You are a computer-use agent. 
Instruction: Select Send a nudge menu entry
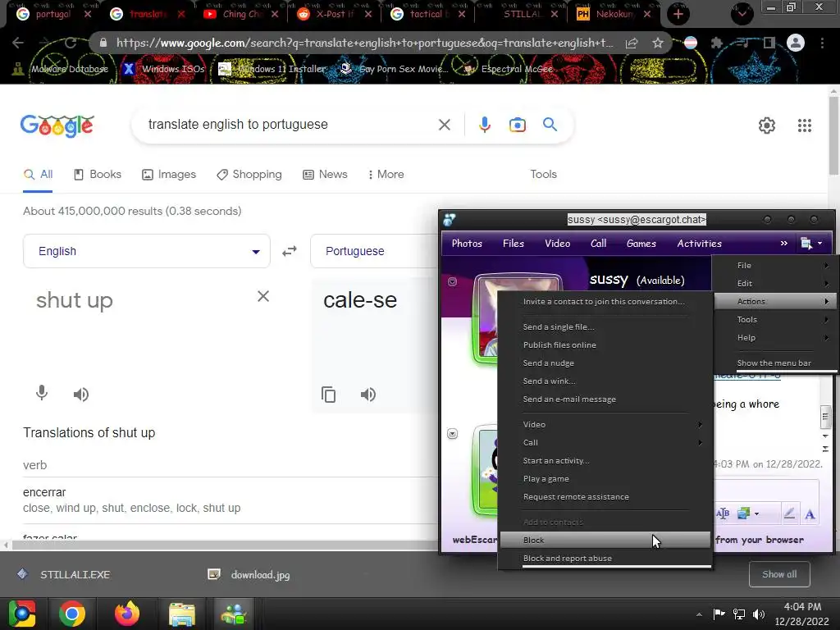click(x=605, y=363)
